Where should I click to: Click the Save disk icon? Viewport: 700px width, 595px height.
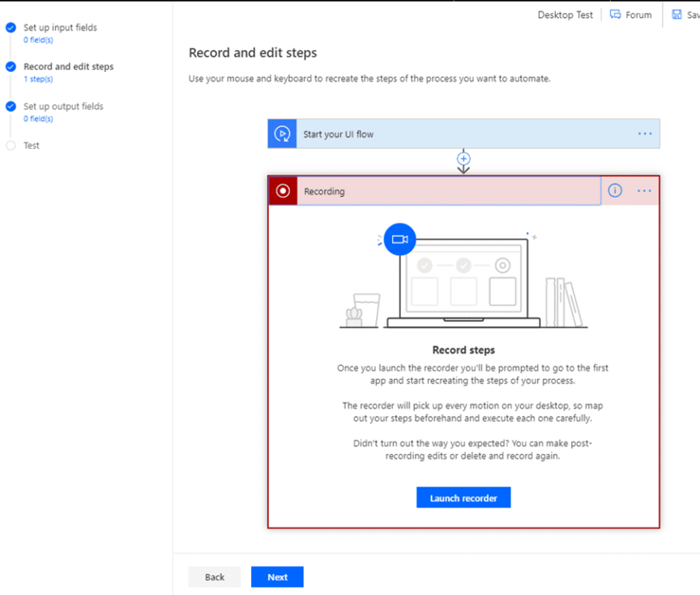[677, 15]
